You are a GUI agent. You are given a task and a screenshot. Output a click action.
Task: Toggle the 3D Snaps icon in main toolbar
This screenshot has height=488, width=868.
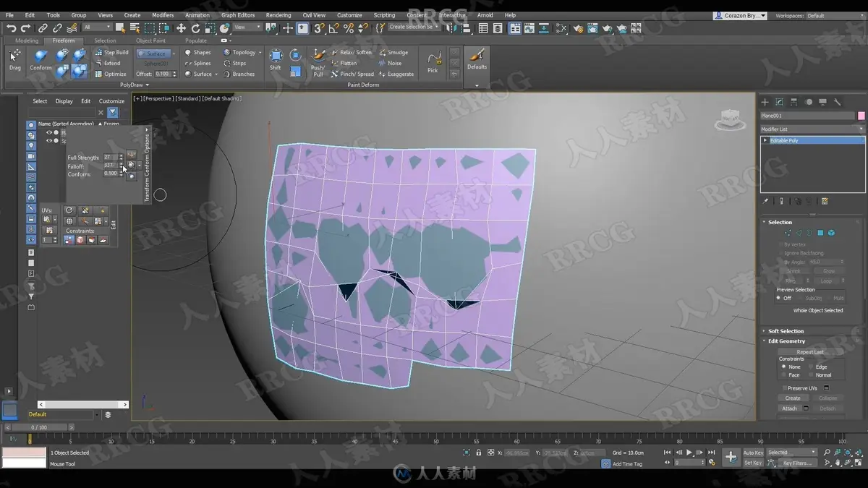point(319,27)
